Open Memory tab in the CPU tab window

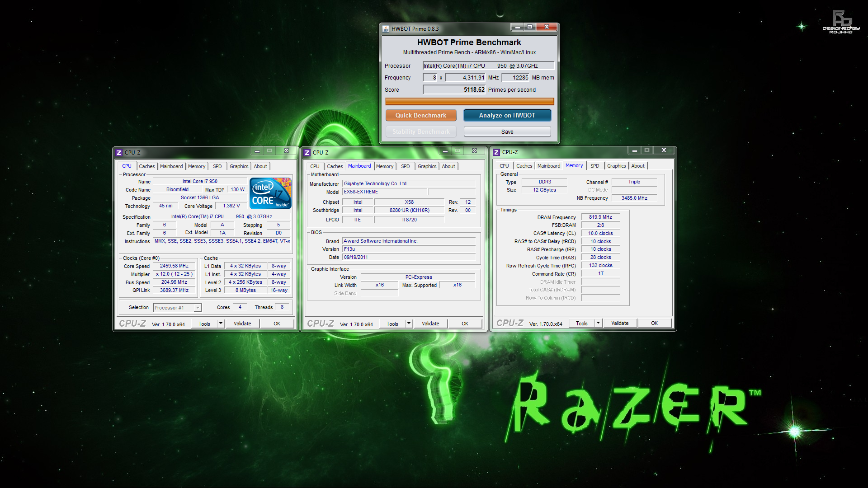tap(197, 166)
